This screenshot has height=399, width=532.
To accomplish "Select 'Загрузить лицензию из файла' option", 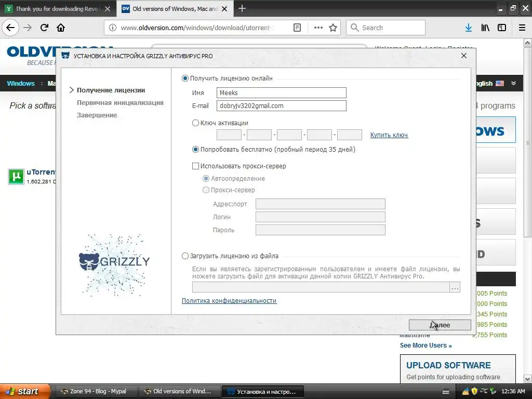I will (x=185, y=256).
